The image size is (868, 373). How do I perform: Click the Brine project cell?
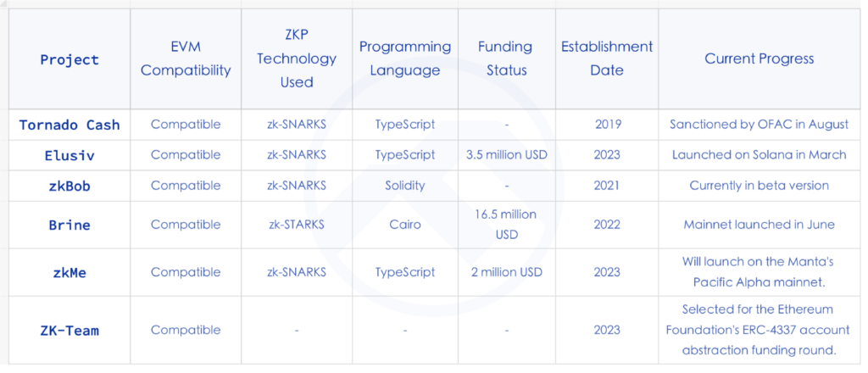(x=70, y=225)
